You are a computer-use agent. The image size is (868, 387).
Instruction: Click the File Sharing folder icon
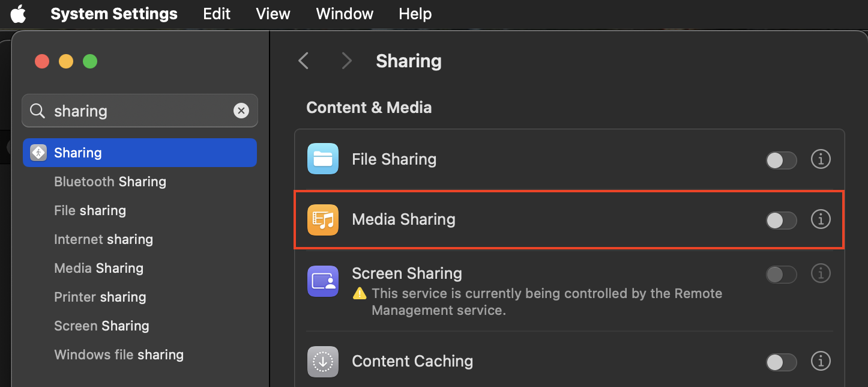323,159
